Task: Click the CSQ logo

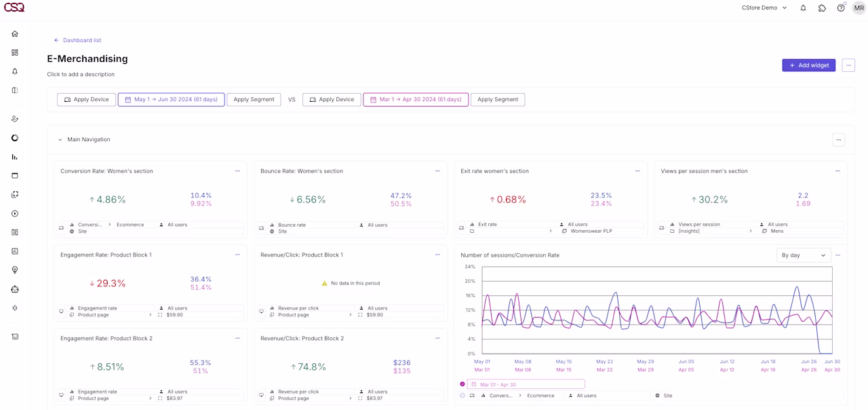Action: click(14, 7)
